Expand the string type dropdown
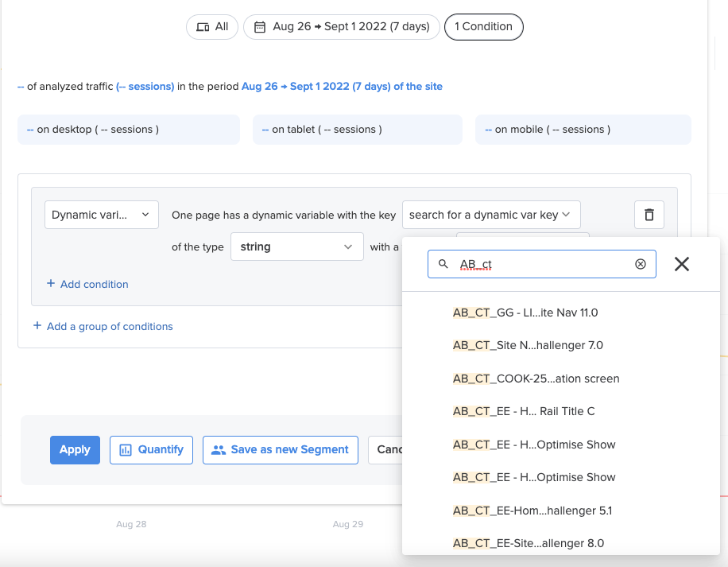This screenshot has height=567, width=728. point(297,247)
